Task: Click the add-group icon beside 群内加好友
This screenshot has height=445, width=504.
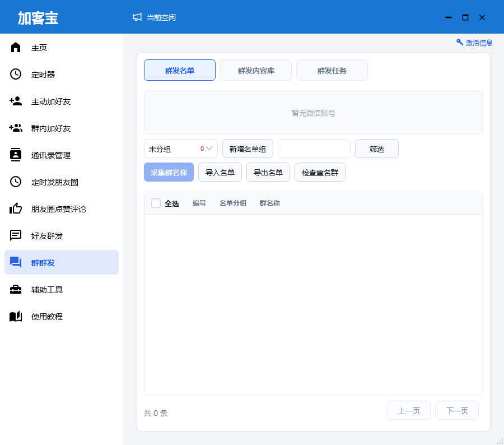Action: coord(16,128)
